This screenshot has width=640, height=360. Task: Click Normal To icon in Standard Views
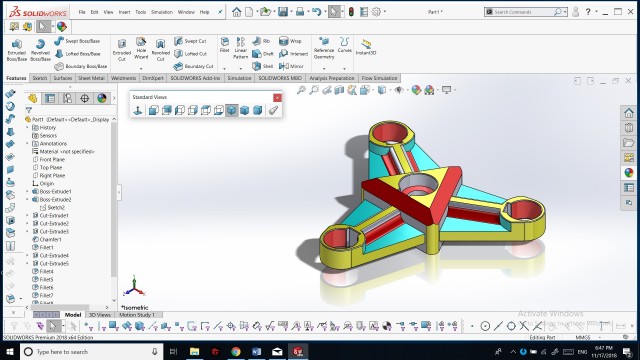tap(138, 110)
